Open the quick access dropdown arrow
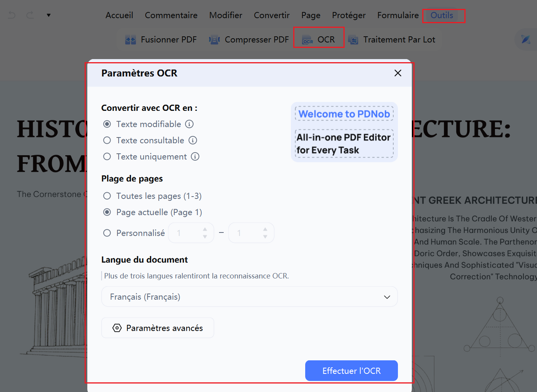 point(49,15)
